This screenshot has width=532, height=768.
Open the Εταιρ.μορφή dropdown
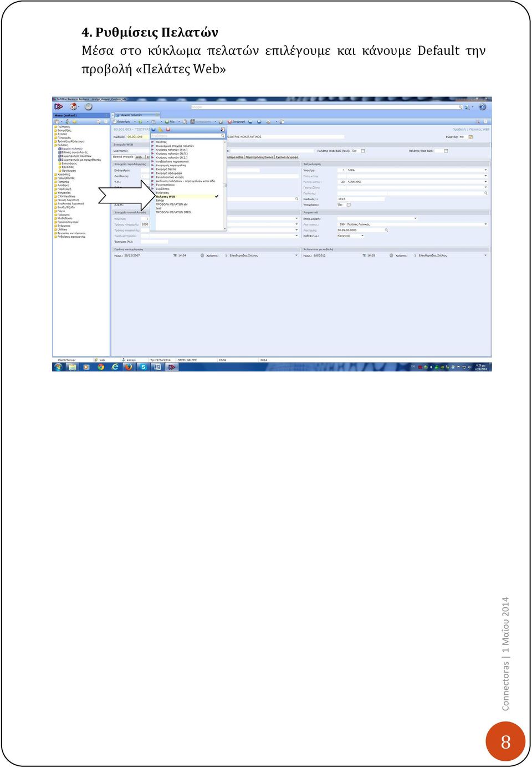point(416,218)
